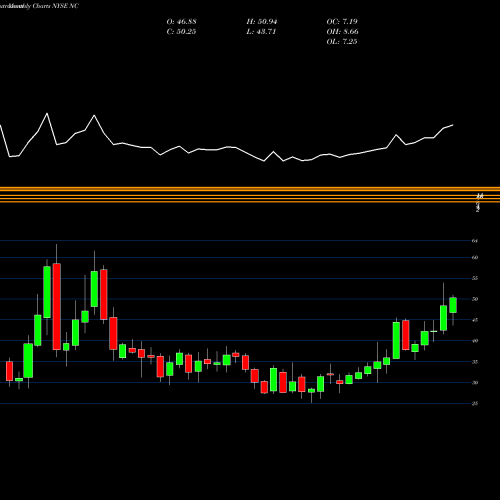Click the end point of the white indicator line

click(453, 125)
